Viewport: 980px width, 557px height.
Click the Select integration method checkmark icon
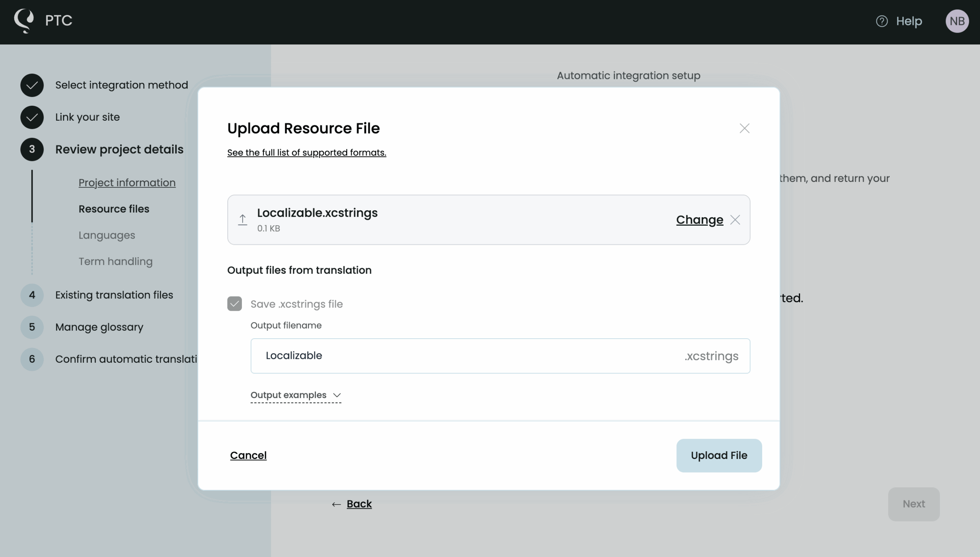[32, 85]
